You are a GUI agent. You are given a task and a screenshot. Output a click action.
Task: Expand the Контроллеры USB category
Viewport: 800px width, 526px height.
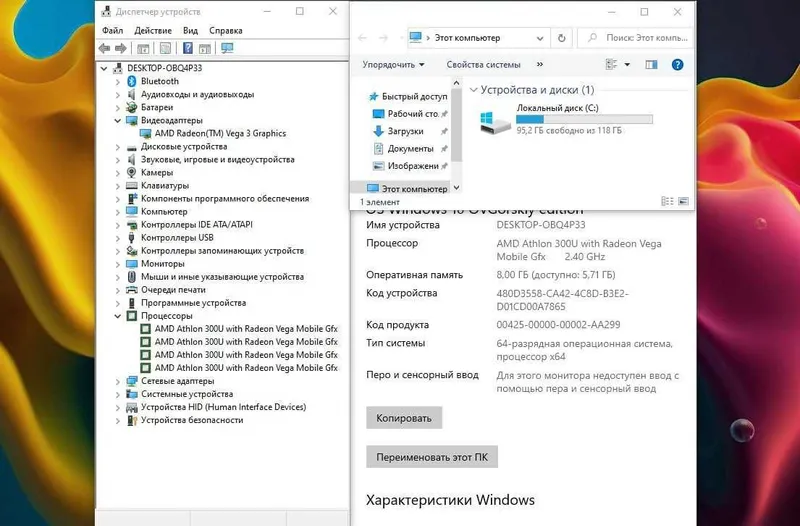click(118, 238)
